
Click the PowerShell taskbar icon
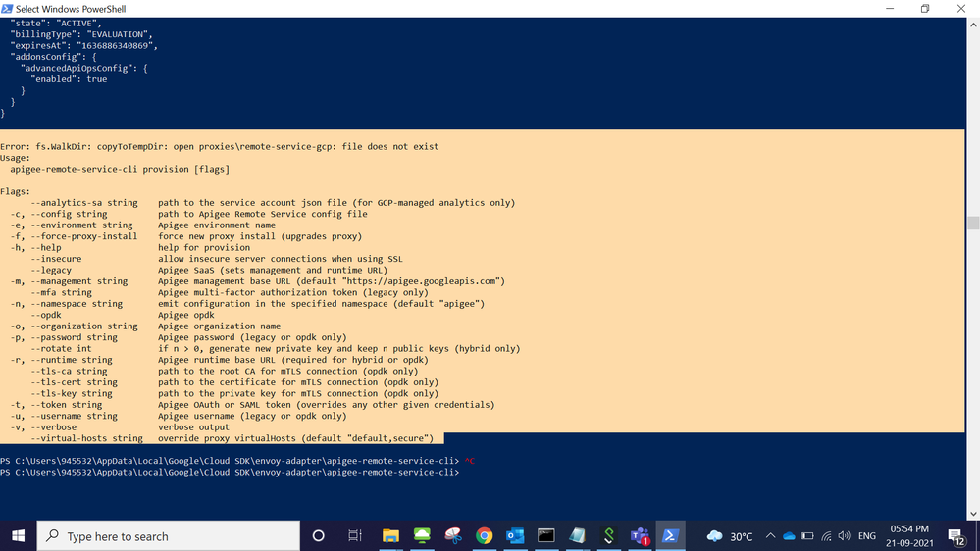pyautogui.click(x=670, y=536)
